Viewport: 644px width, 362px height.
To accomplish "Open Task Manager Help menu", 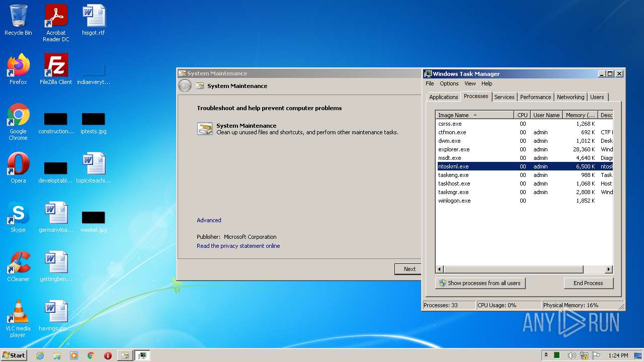I will (487, 83).
